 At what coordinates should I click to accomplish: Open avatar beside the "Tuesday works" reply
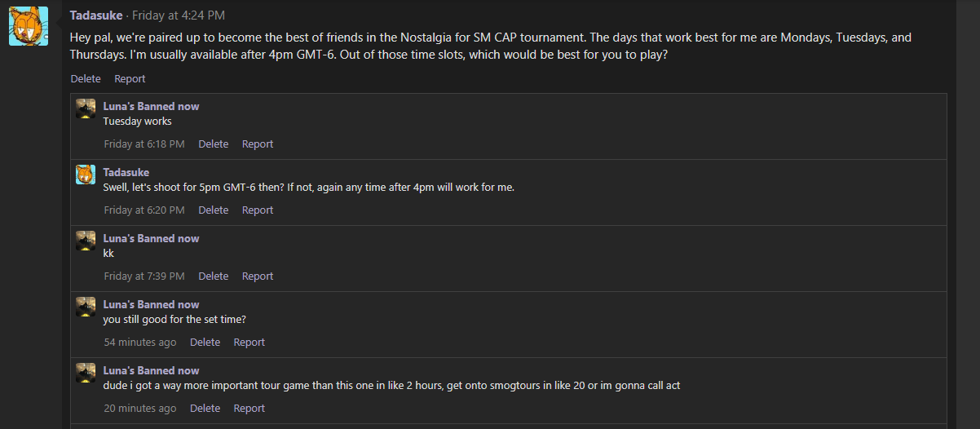tap(86, 109)
